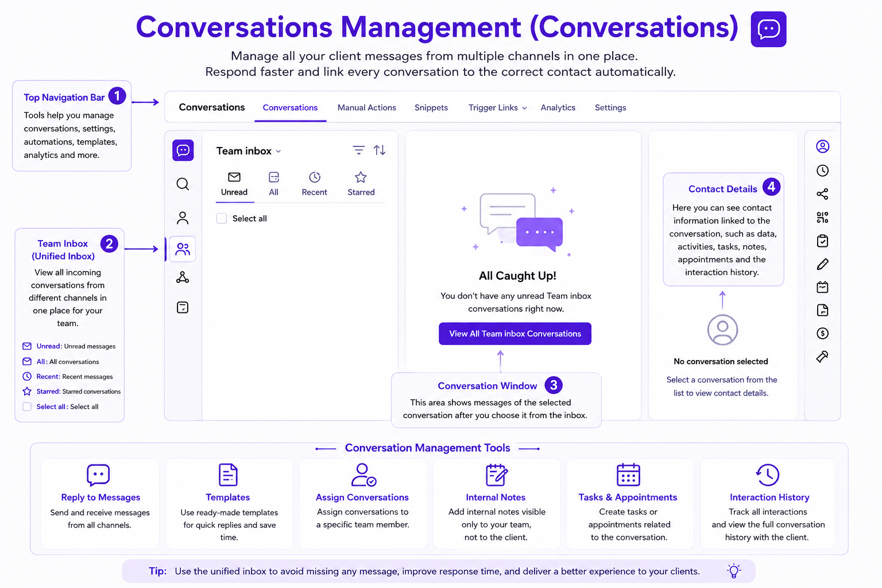The height and width of the screenshot is (588, 882).
Task: Click the up-down arrows sort icon
Action: tap(380, 150)
